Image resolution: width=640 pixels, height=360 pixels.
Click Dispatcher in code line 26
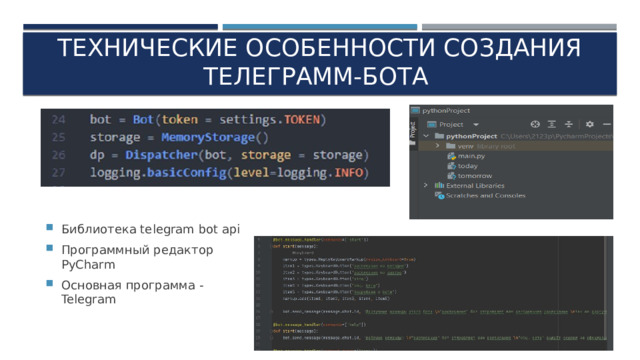(162, 155)
